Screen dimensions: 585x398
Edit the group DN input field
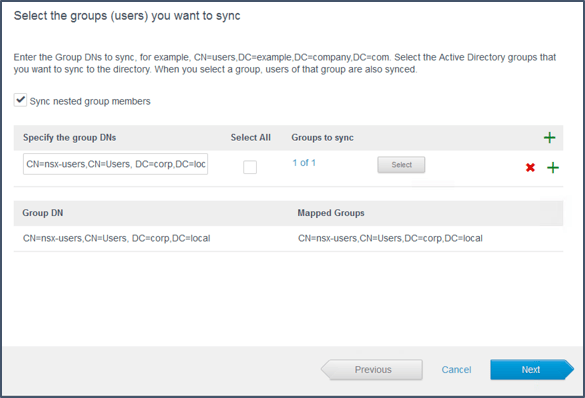click(115, 164)
